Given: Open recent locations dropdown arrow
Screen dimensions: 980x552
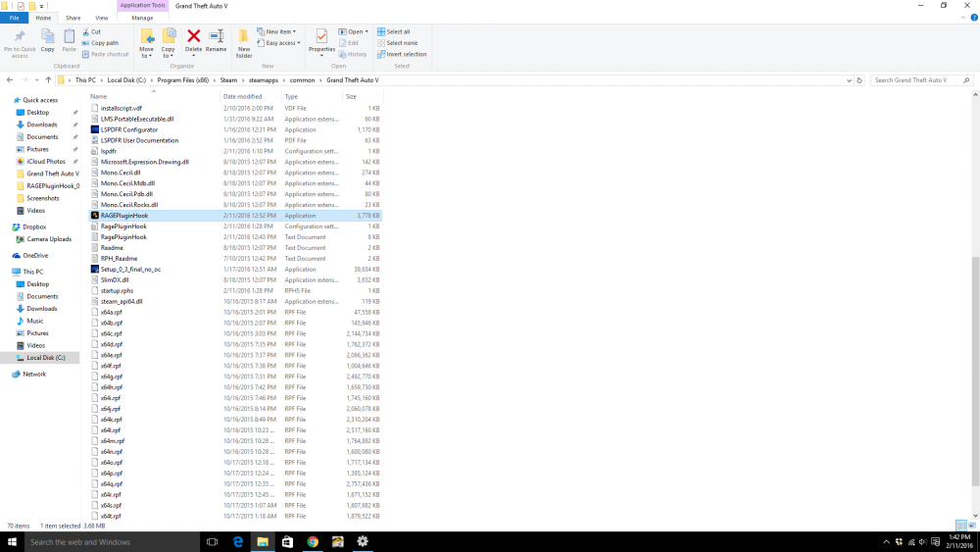Looking at the screenshot, I should click(x=37, y=80).
